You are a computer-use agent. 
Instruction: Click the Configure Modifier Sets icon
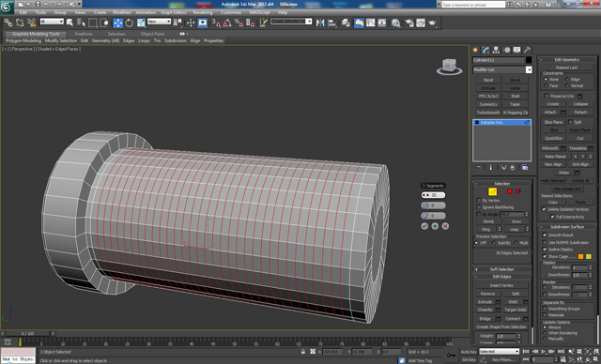click(x=525, y=168)
